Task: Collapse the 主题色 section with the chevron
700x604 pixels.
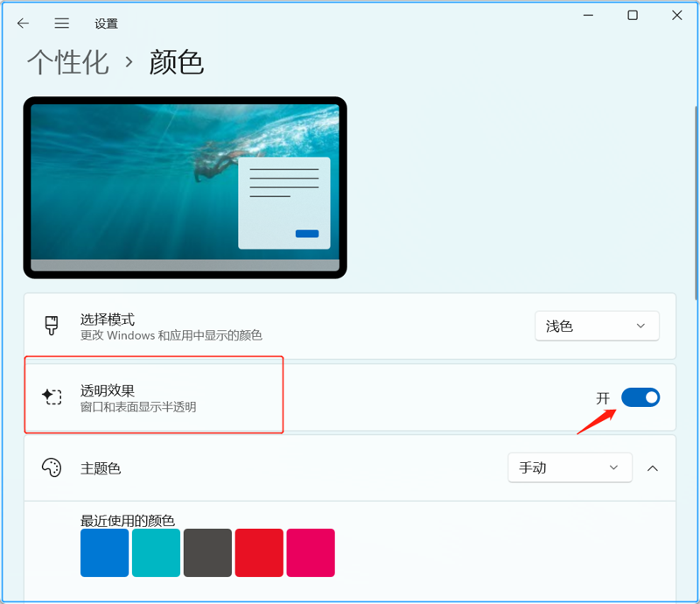Action: (x=653, y=467)
